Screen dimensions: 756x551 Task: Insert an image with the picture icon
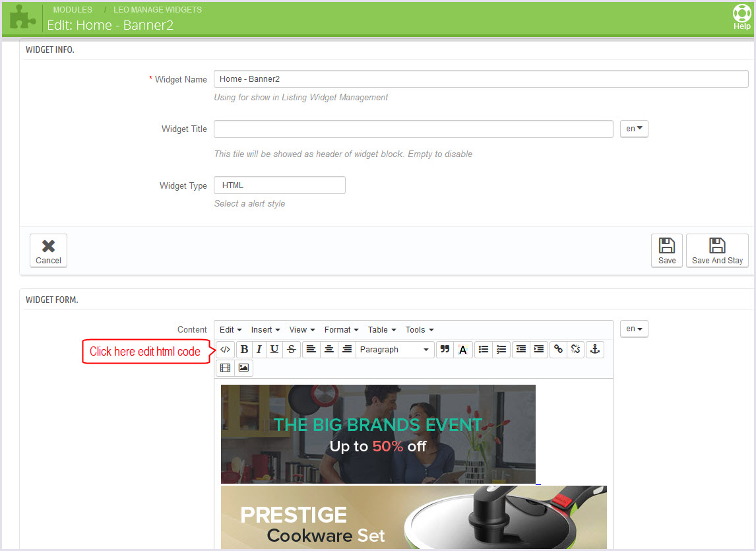pos(243,368)
